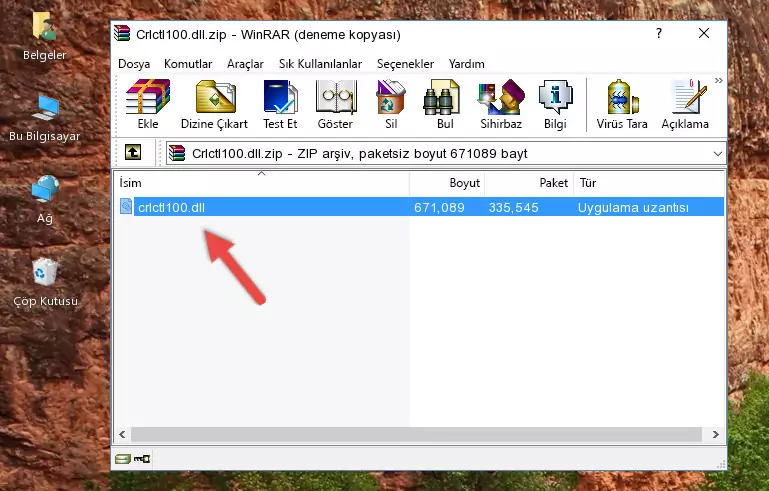
Task: Click the Açıklama comment icon
Action: point(689,97)
